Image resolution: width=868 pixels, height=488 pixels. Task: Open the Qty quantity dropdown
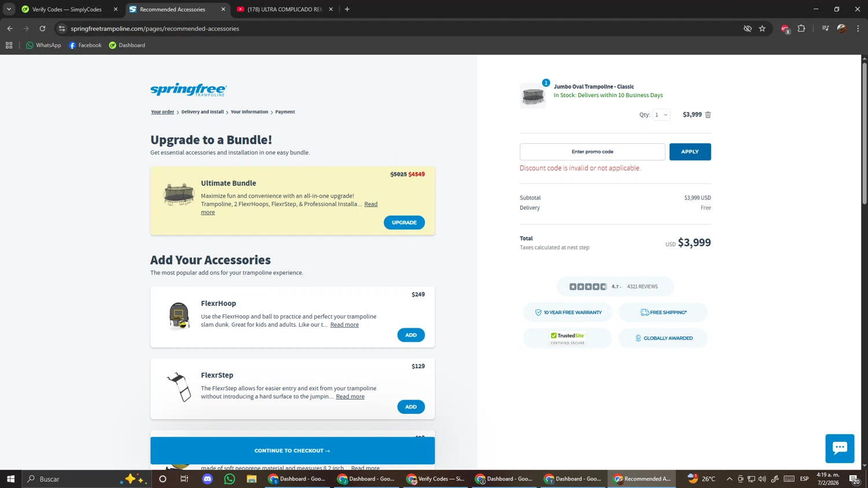tap(661, 114)
